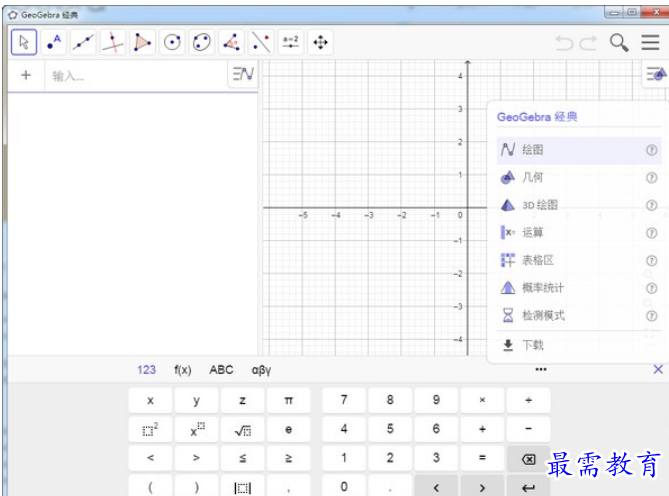669x496 pixels.
Task: Open help for 几何 perspective
Action: (x=651, y=178)
